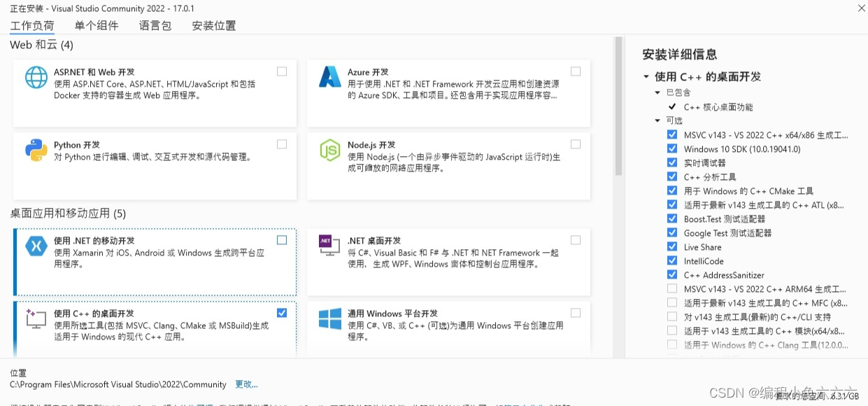Click the C++ desktop development monitor icon
The height and width of the screenshot is (406, 868).
[x=35, y=318]
